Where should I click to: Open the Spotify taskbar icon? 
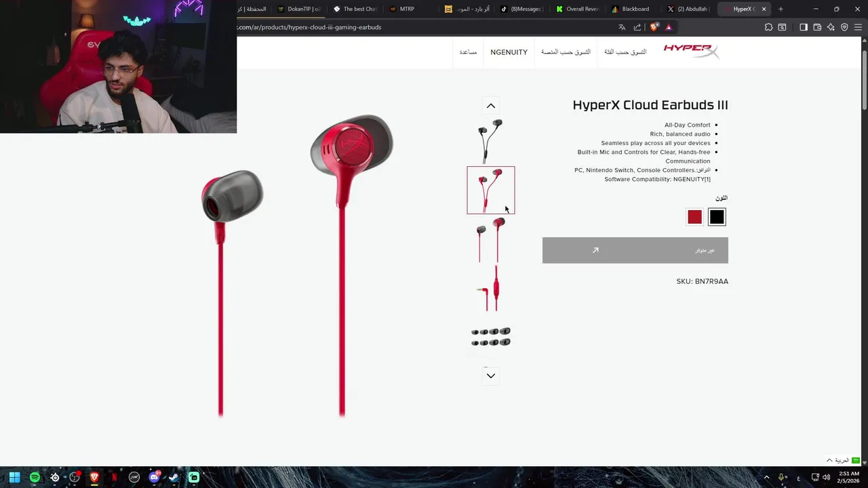tap(35, 477)
